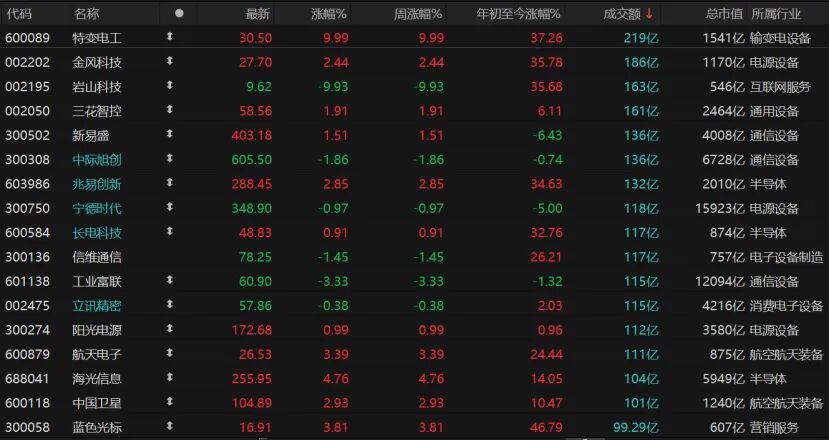Sort by 周涨幅% column header
The height and width of the screenshot is (440, 830).
418,14
